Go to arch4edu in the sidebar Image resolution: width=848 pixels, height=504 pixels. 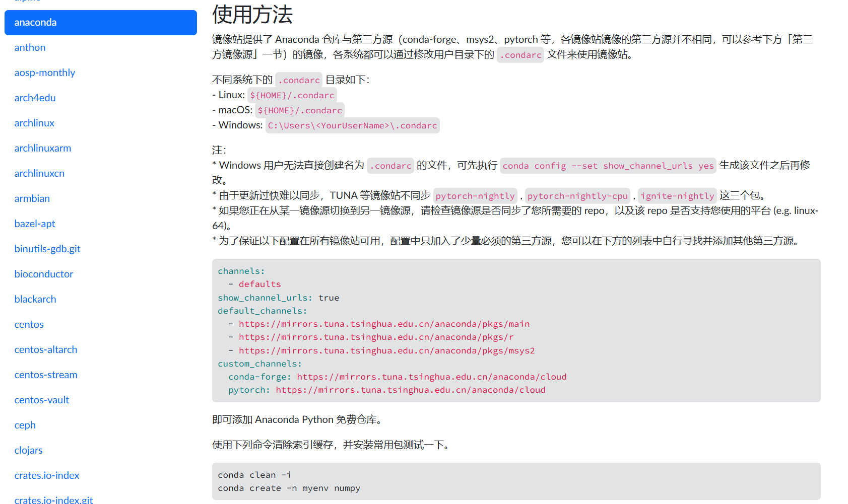(35, 98)
